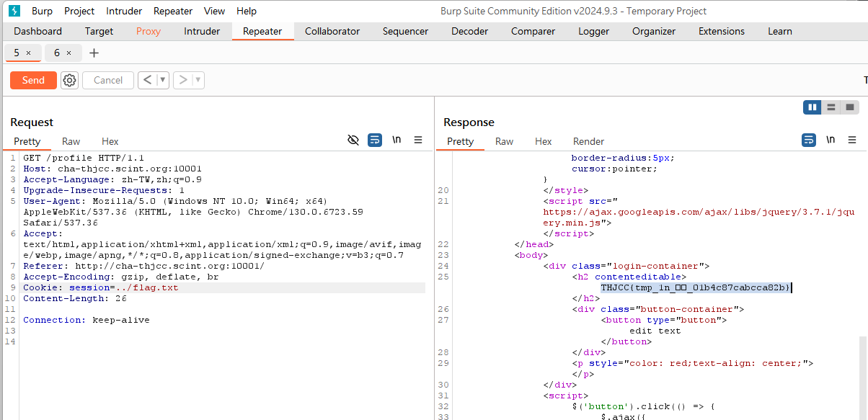
Task: Open the Intruder menu
Action: point(124,11)
